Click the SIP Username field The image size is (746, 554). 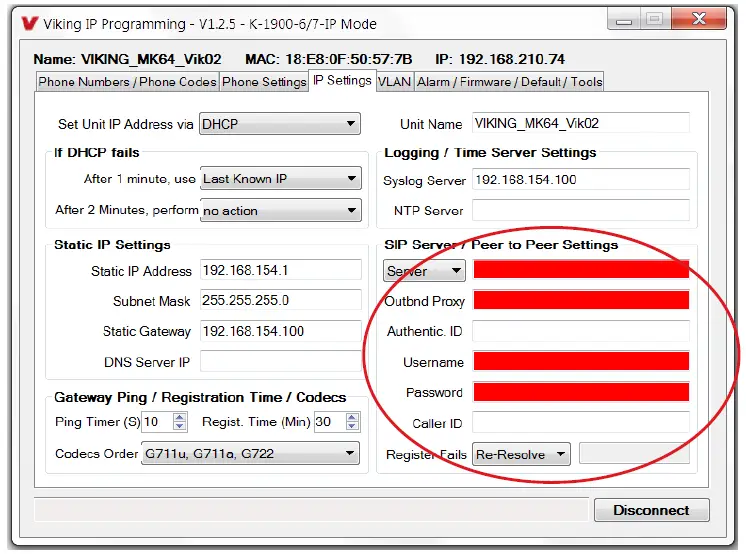[x=581, y=361]
